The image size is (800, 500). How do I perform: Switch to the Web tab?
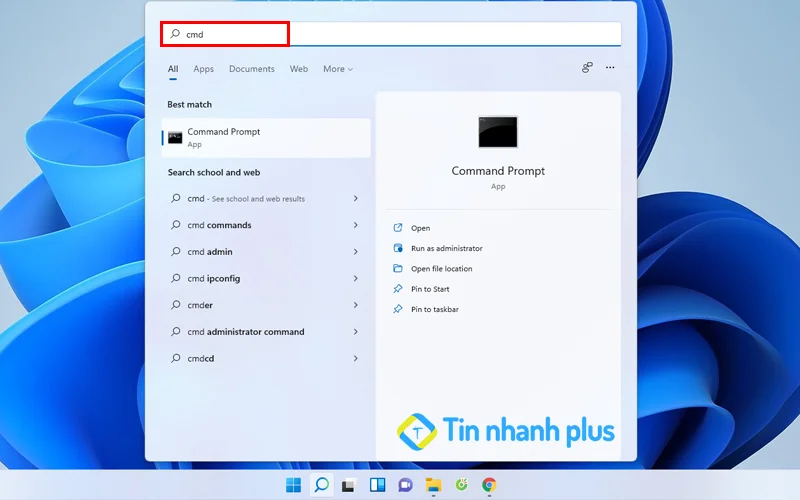pyautogui.click(x=298, y=69)
